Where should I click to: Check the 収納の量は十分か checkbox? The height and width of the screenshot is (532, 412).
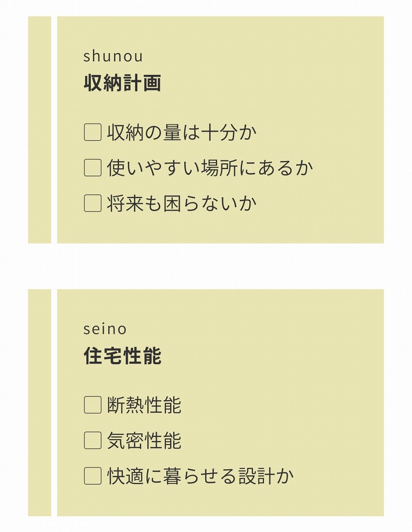[x=93, y=132]
